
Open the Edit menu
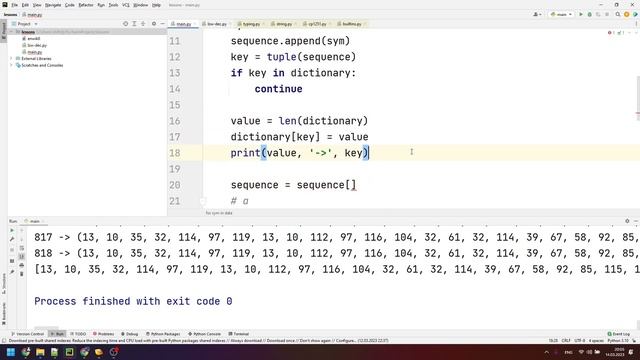click(x=25, y=5)
